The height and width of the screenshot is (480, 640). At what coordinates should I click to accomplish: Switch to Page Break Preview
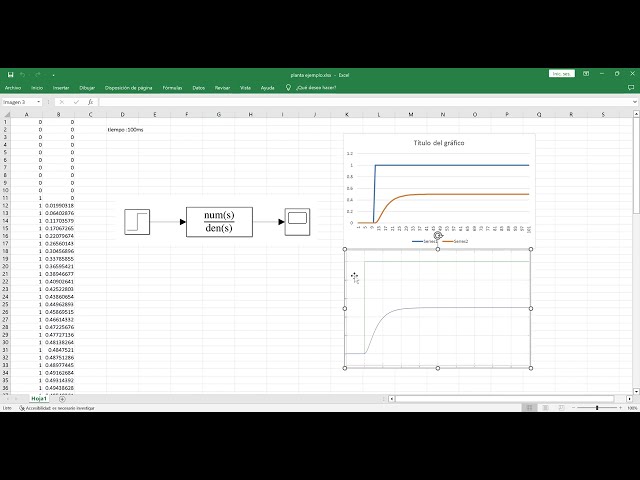click(x=561, y=408)
